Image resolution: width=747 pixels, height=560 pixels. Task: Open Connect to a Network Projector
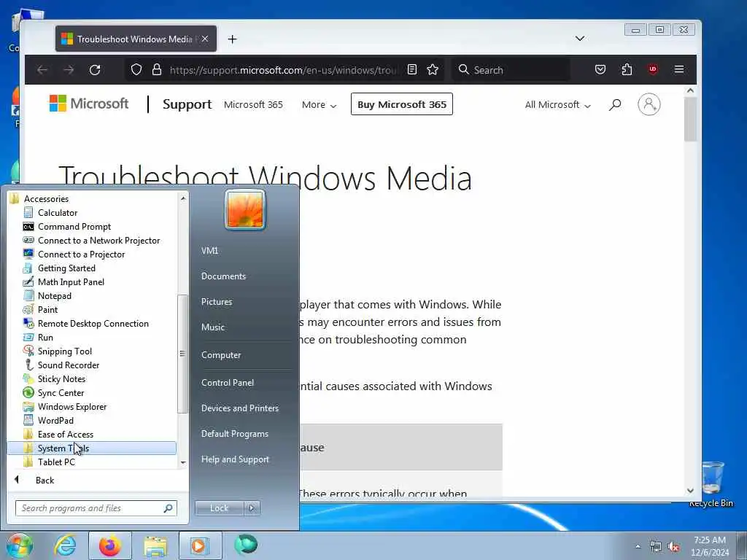pyautogui.click(x=98, y=241)
